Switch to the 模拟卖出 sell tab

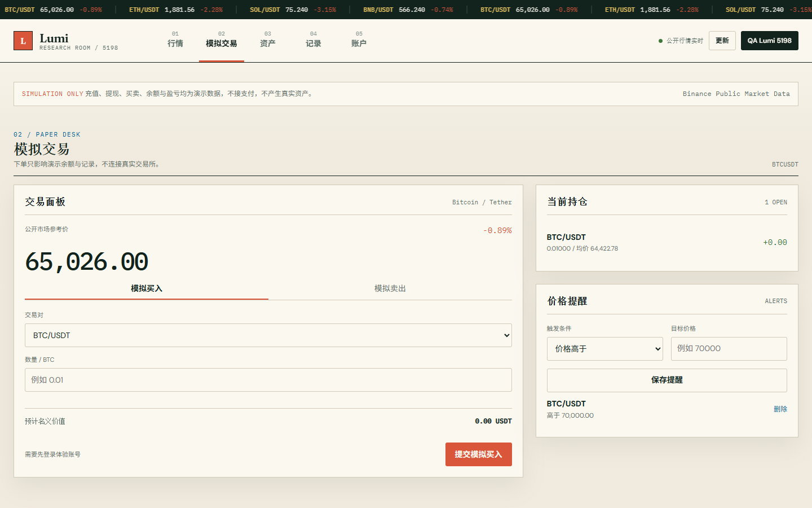point(390,288)
